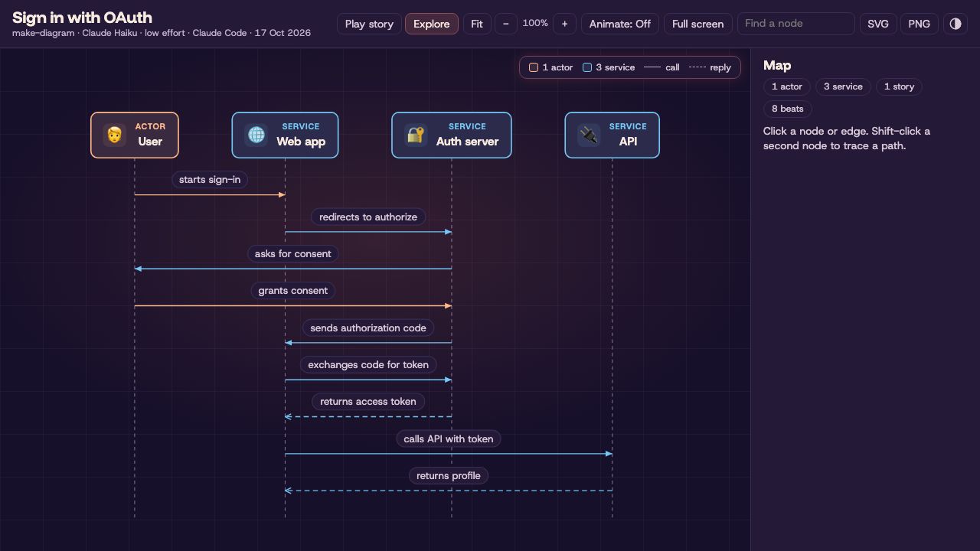Export diagram as SVG

click(x=878, y=24)
